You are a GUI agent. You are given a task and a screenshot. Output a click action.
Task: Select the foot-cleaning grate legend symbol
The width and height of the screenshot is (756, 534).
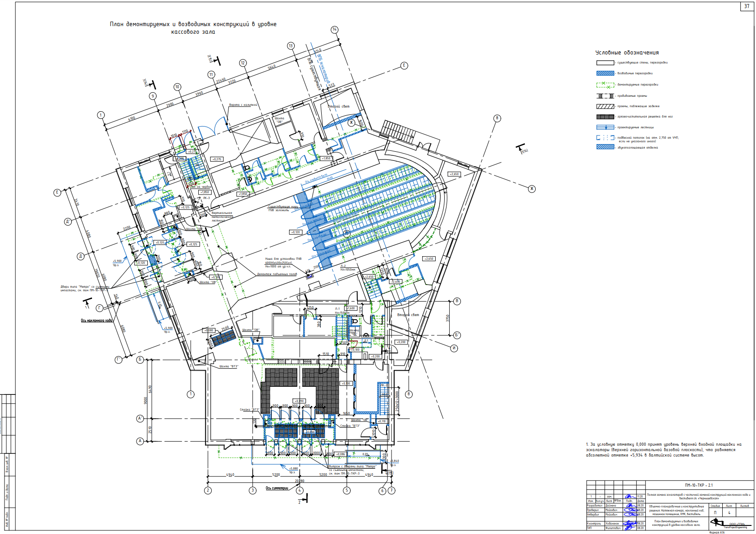(605, 117)
